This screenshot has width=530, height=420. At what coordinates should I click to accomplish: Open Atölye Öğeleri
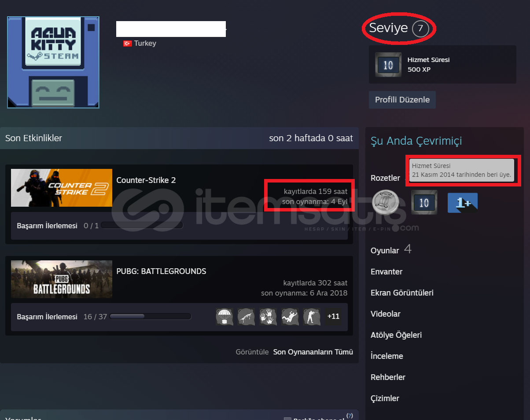396,335
